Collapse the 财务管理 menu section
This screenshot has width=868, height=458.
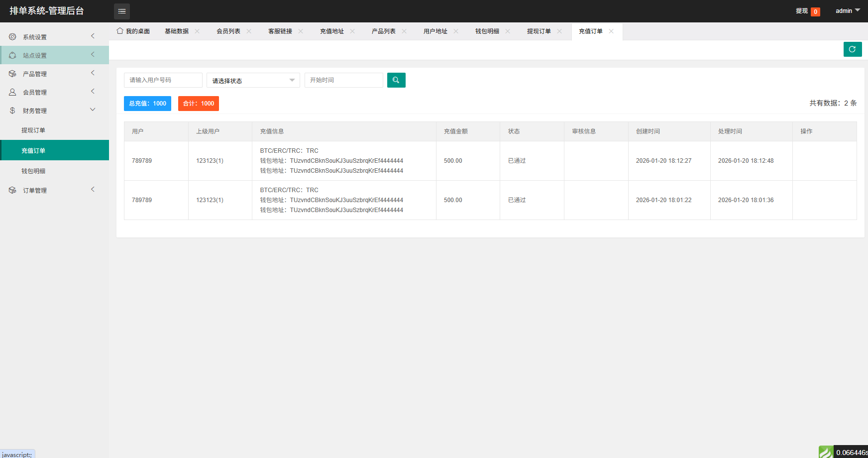pyautogui.click(x=93, y=110)
